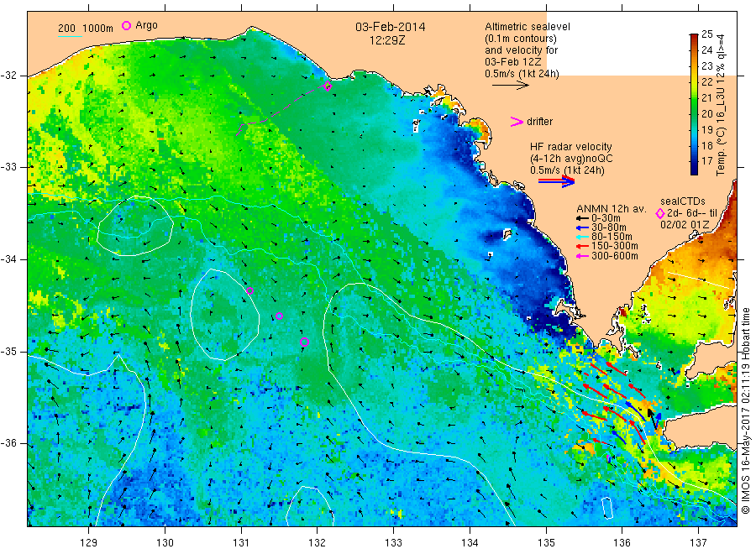Click the longitude label 129
Image resolution: width=756 pixels, height=554 pixels.
pyautogui.click(x=89, y=543)
